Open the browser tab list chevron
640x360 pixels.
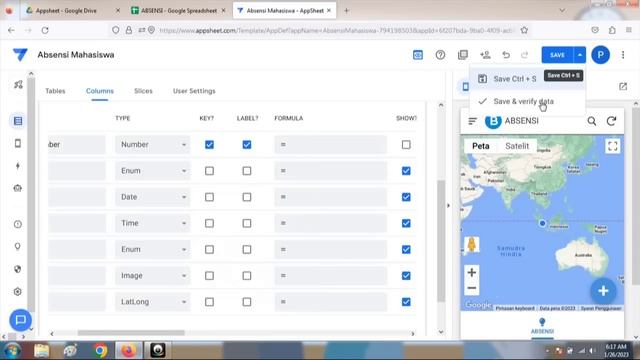point(562,10)
